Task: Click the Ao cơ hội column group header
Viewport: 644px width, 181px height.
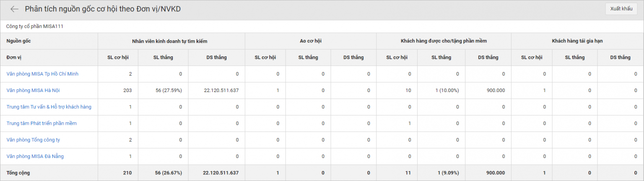Action: 311,41
